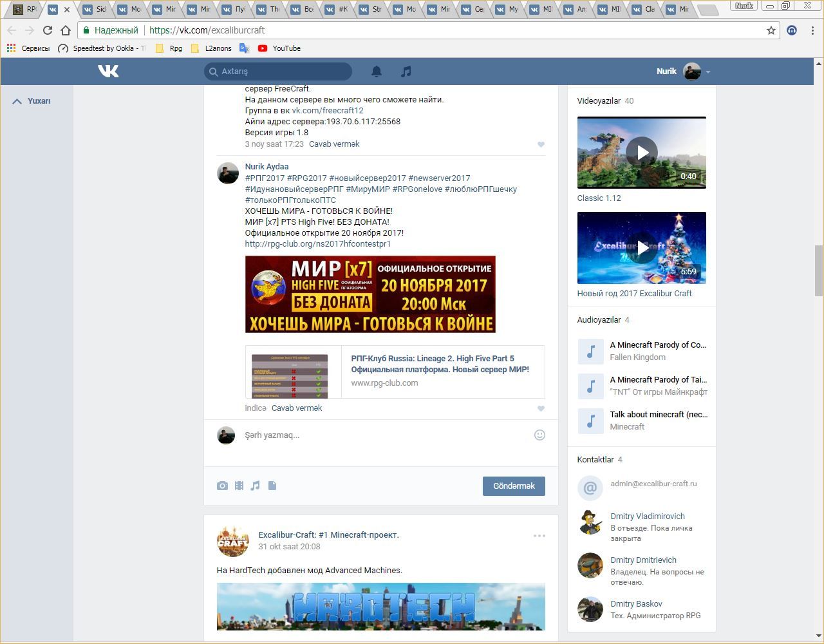
Task: Click the browser back arrow
Action: (12, 30)
